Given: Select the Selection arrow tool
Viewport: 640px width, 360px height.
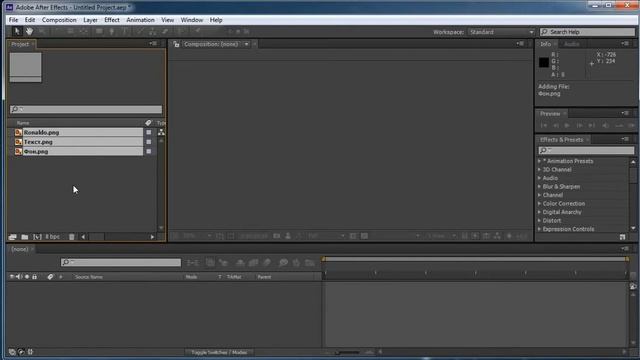Looking at the screenshot, I should (17, 31).
